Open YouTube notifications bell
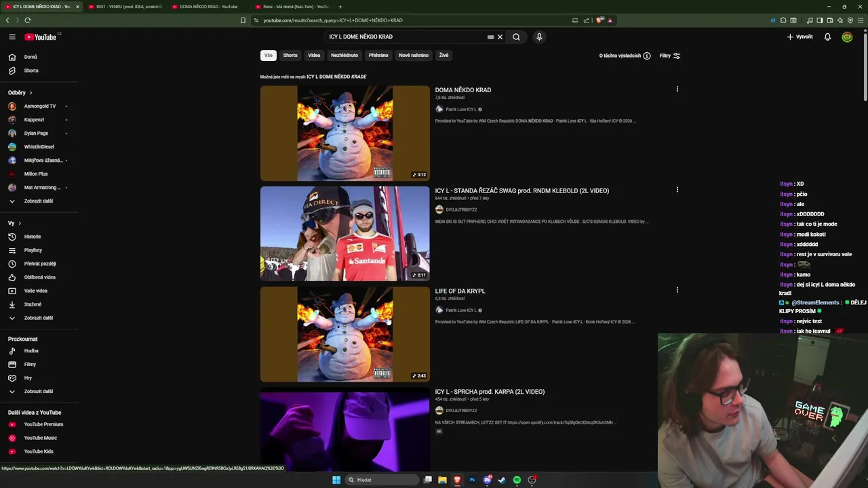Image resolution: width=868 pixels, height=488 pixels. pos(827,37)
